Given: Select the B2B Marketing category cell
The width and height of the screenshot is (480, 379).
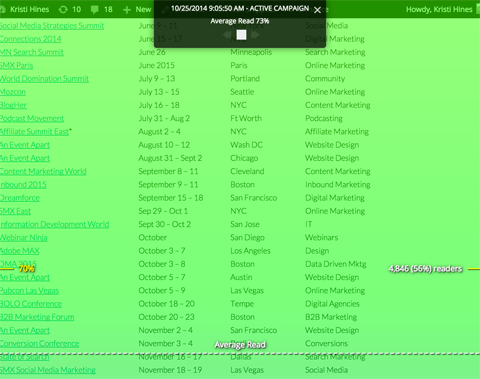Looking at the screenshot, I should [331, 317].
